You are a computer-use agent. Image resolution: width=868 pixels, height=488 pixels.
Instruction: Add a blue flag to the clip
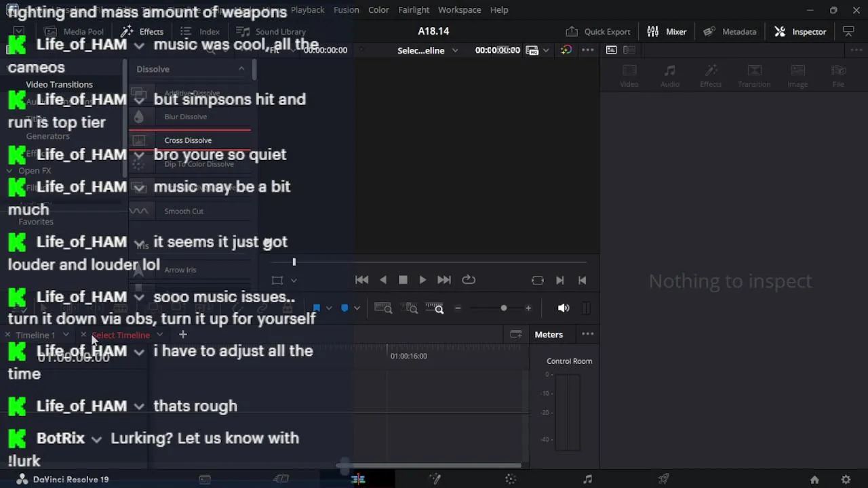[316, 308]
